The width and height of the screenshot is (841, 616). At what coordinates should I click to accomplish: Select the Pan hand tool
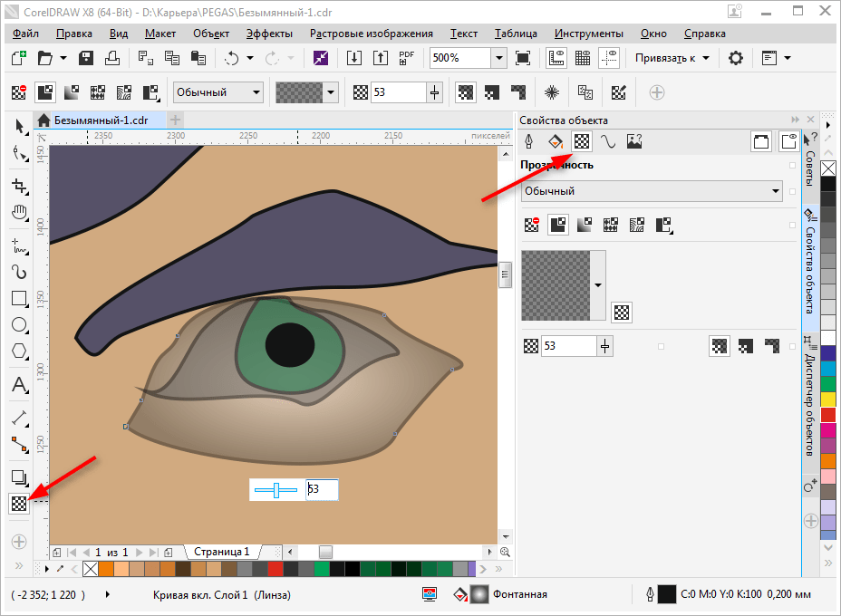click(19, 213)
